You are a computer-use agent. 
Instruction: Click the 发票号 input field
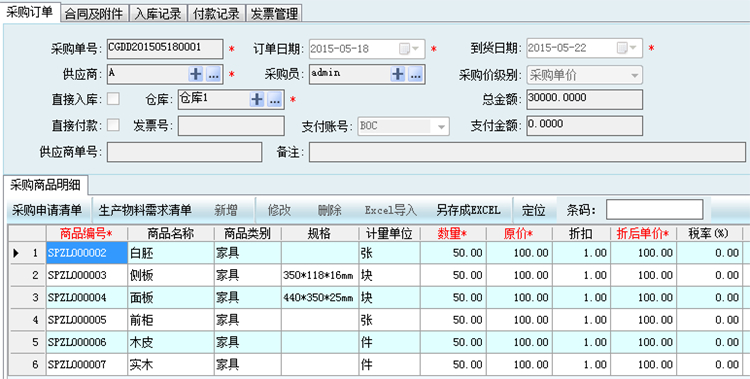231,126
